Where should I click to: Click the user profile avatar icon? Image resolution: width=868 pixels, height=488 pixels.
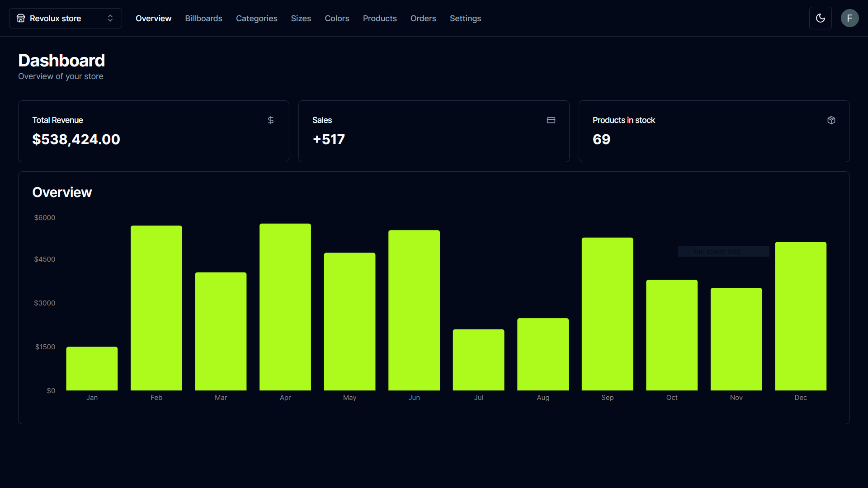[849, 18]
